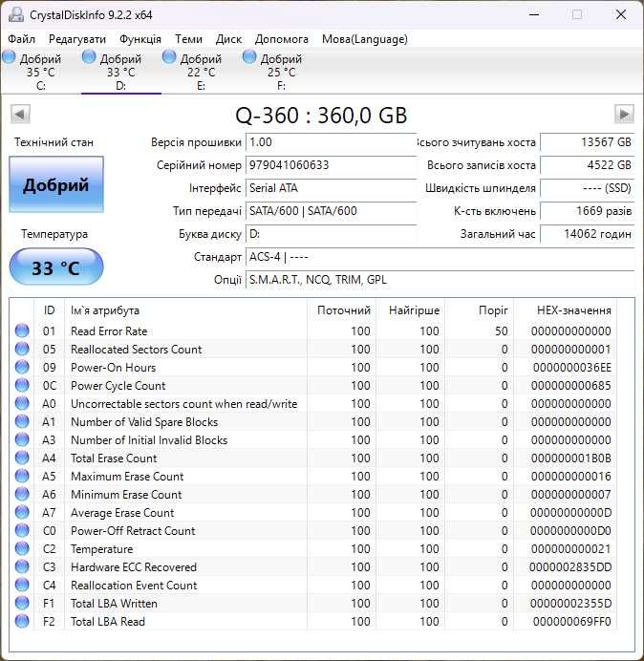644x661 pixels.
Task: Open the Файл menu
Action: (22, 39)
